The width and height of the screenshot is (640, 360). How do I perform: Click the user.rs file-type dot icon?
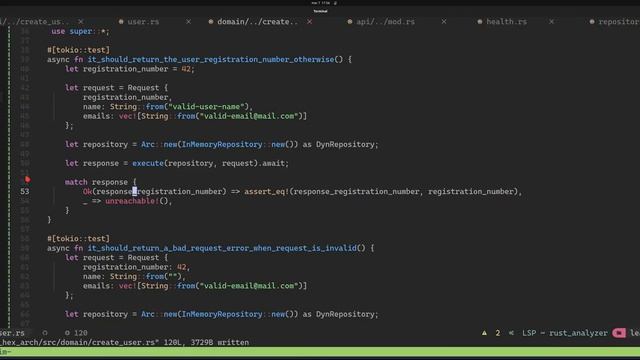tap(121, 22)
